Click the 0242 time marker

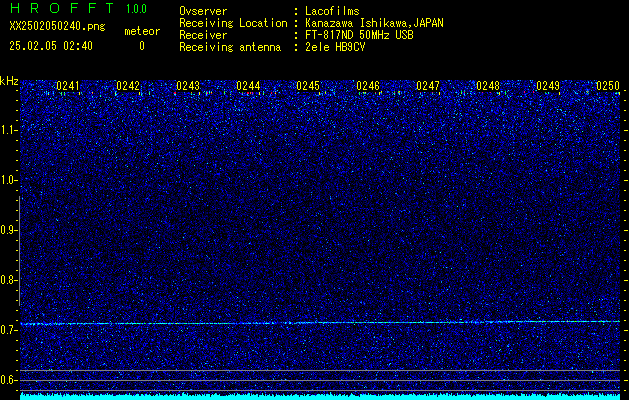128,86
